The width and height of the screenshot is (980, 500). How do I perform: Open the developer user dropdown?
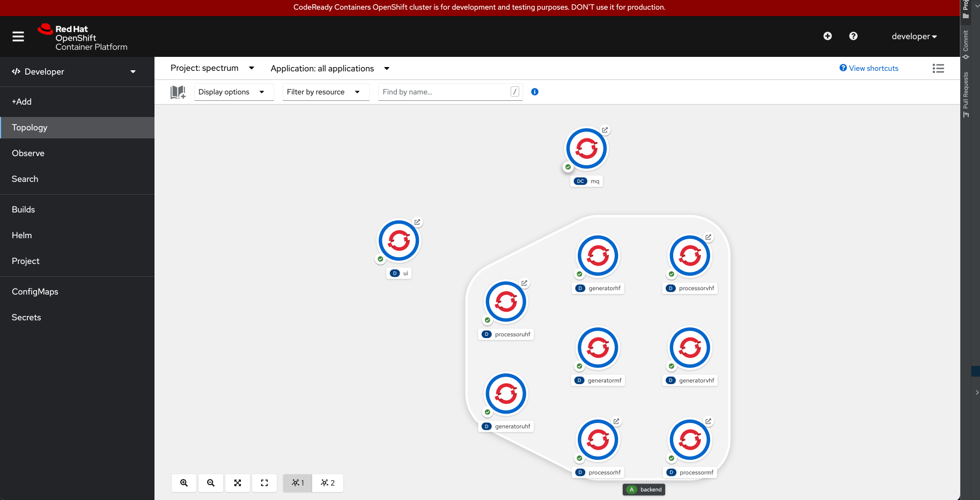(x=914, y=36)
